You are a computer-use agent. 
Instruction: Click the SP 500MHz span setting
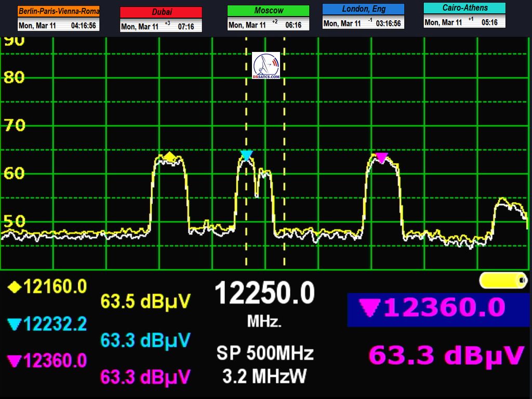coord(265,353)
